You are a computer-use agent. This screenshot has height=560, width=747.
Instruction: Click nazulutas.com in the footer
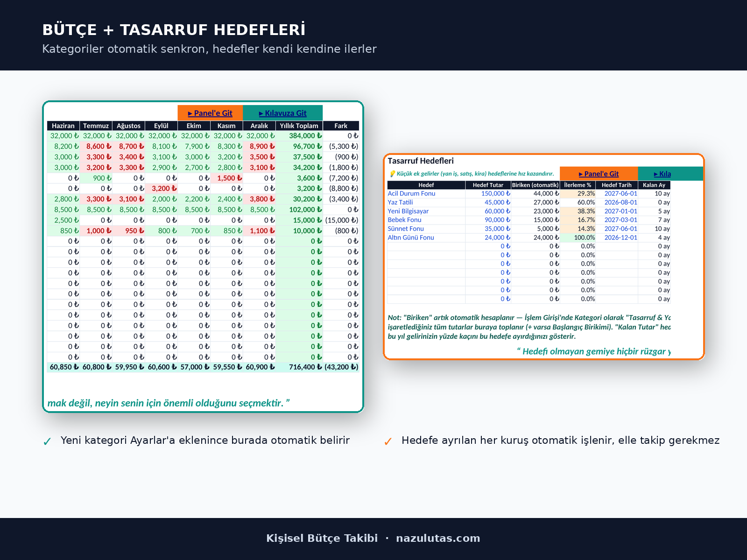pyautogui.click(x=438, y=538)
